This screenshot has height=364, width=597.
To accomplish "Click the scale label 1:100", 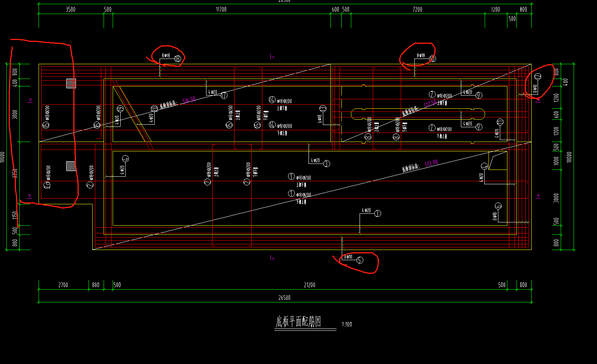I will 347,324.
